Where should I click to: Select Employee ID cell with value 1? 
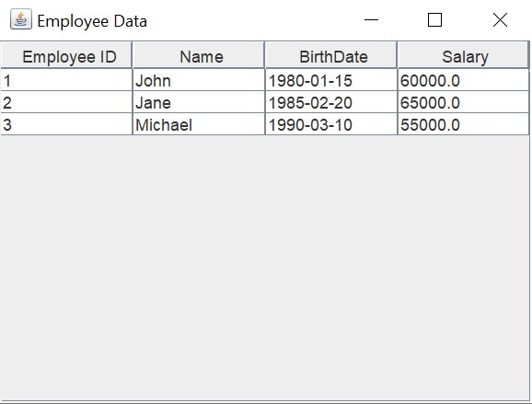pos(66,80)
